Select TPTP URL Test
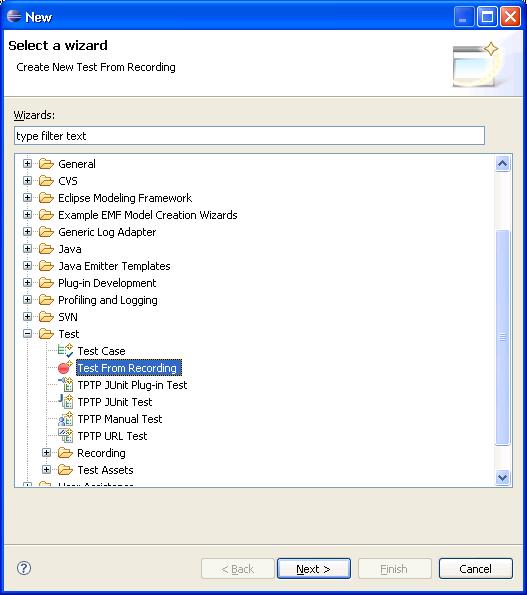Image resolution: width=527 pixels, height=595 pixels. [x=112, y=436]
